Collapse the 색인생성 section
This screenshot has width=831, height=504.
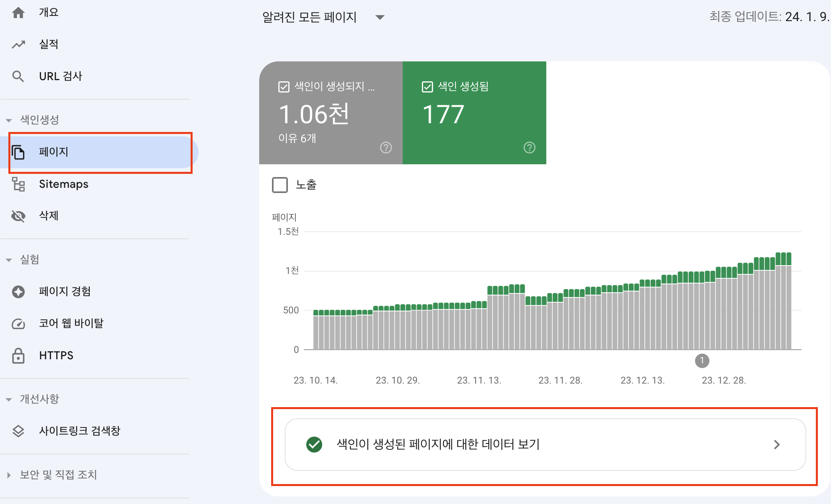[x=9, y=120]
